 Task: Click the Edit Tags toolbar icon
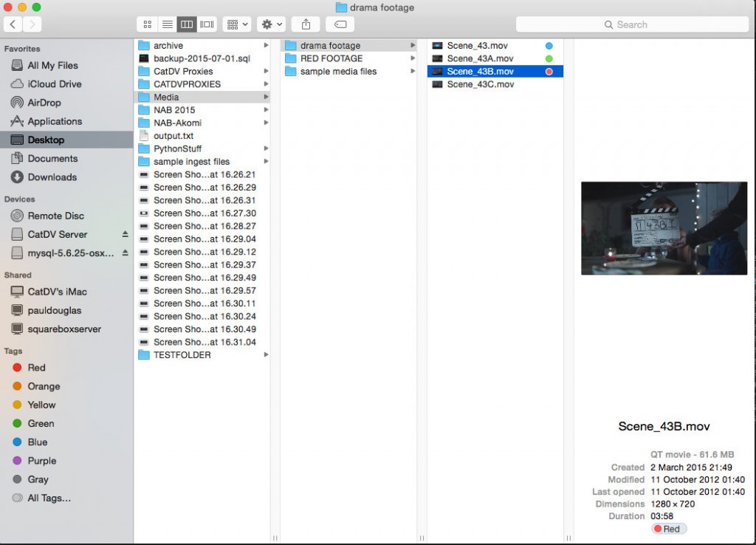pyautogui.click(x=341, y=24)
